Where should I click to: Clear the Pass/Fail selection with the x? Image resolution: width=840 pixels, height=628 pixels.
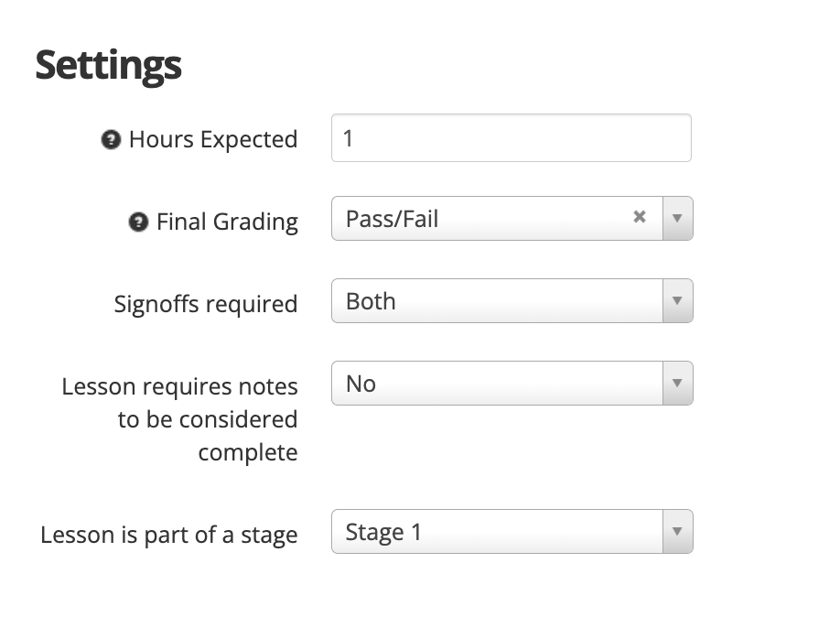(x=639, y=217)
